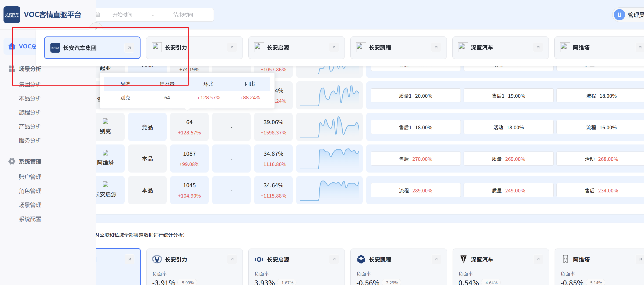
Task: Click the grid icon next to 场景分析
Action: tap(12, 69)
